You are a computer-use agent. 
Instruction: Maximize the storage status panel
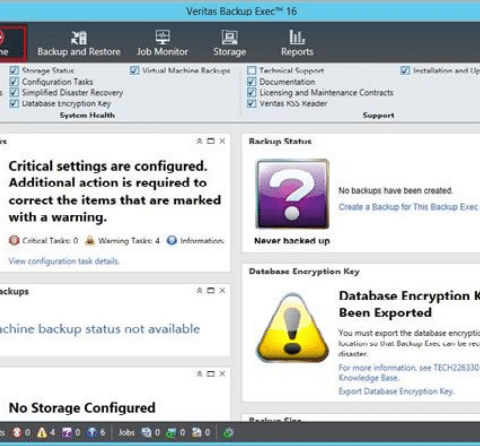tap(211, 374)
